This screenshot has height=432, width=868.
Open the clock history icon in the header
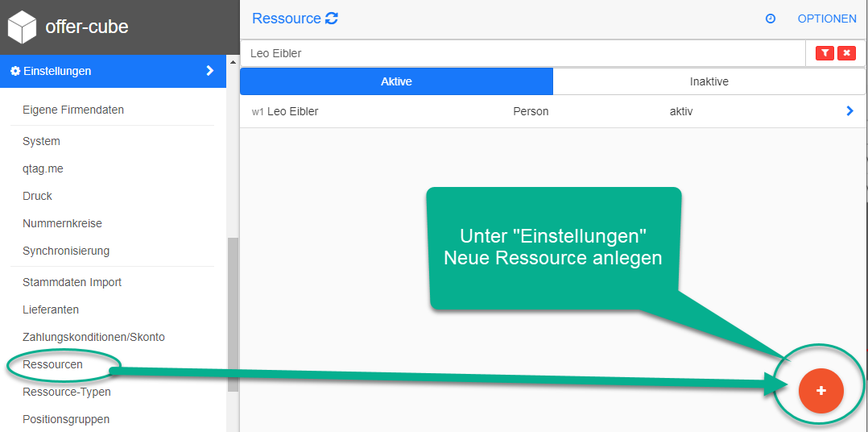coord(770,19)
